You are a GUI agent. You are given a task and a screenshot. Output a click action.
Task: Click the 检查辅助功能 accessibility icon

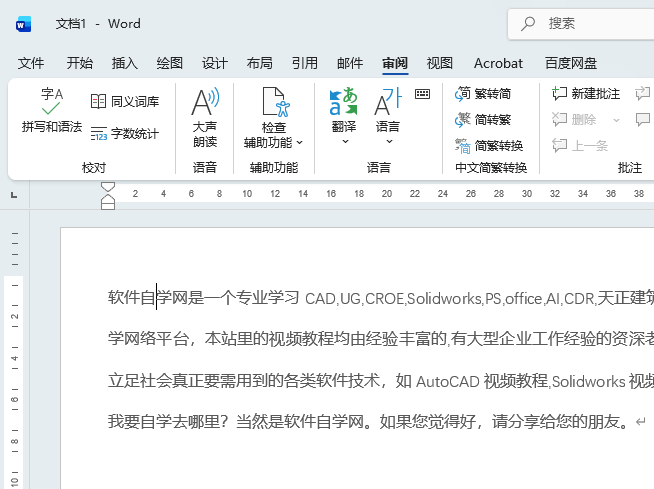click(276, 102)
